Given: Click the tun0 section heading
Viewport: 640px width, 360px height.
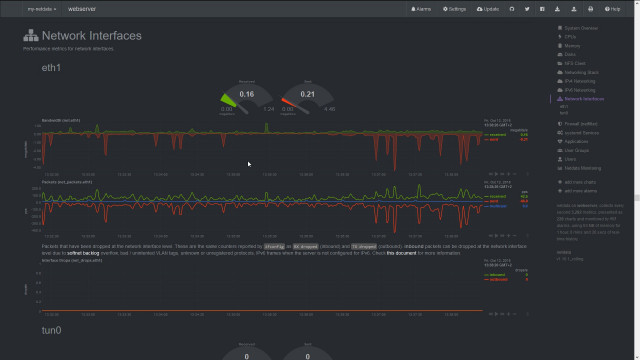Looking at the screenshot, I should tap(51, 330).
